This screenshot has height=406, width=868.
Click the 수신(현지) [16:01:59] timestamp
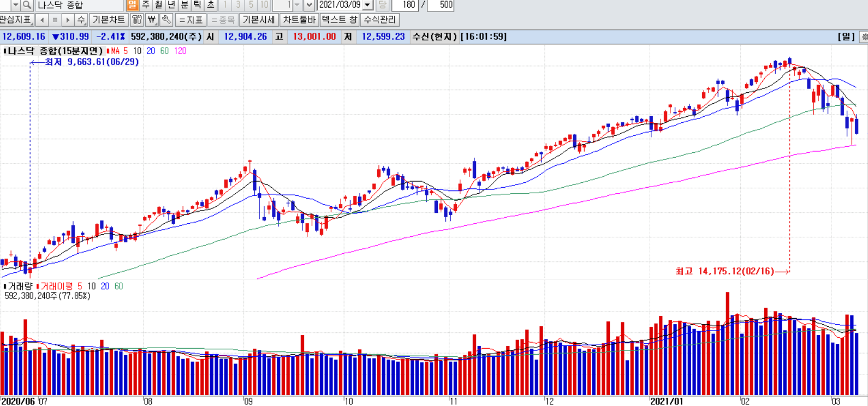(460, 37)
